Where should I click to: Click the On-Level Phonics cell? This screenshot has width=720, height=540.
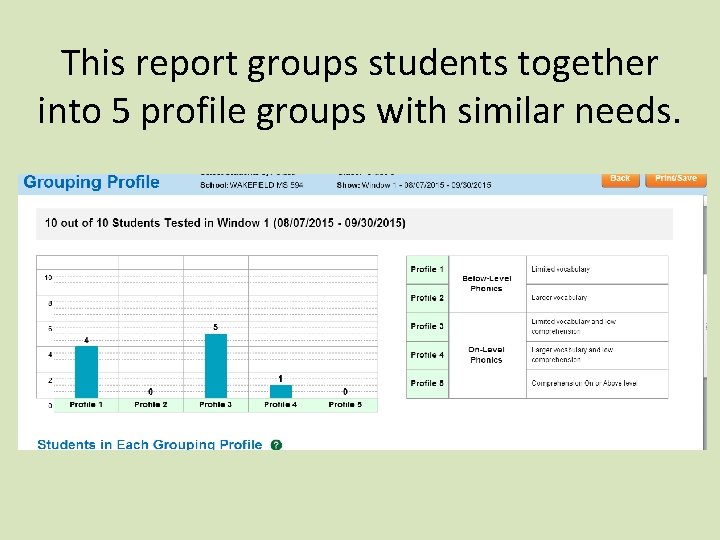pos(487,355)
